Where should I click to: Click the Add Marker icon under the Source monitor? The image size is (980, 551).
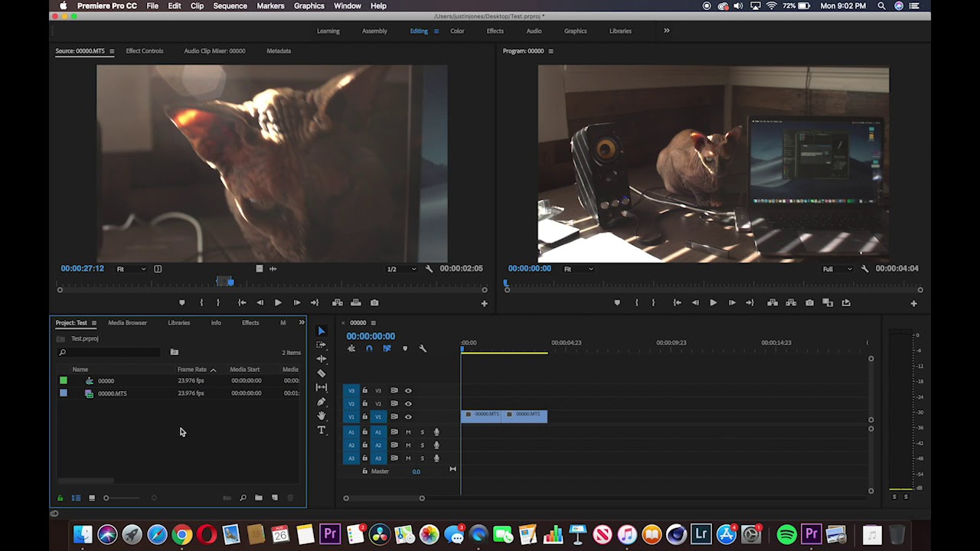pos(182,302)
